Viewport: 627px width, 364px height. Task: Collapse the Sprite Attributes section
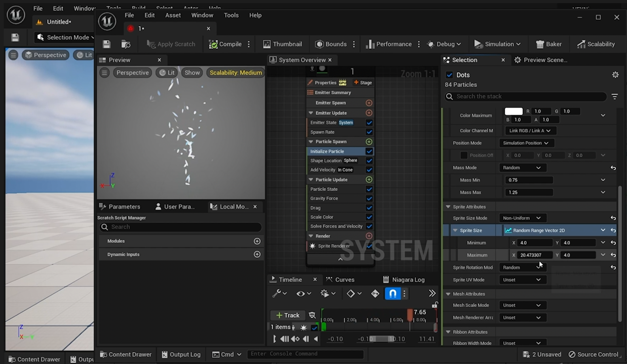448,207
